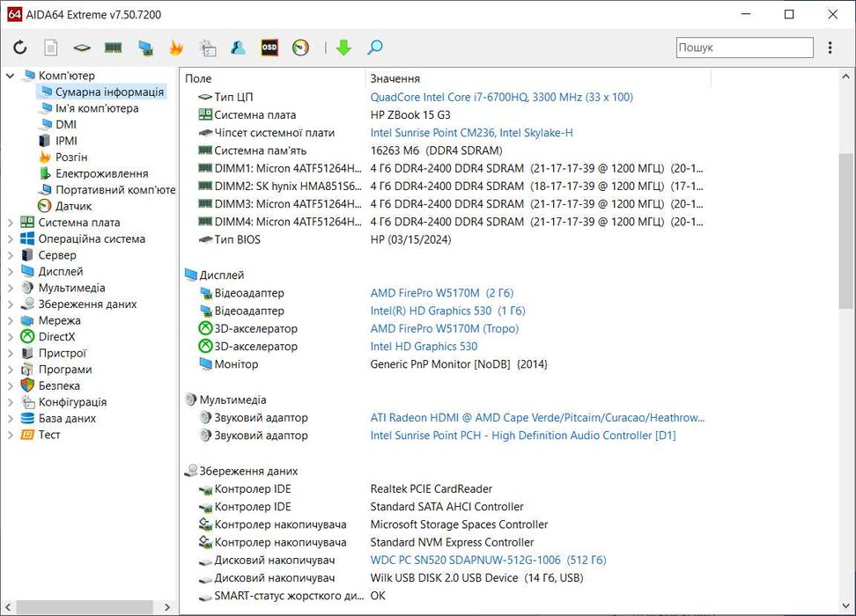Select the Realtek PCIE CardReader value
The image size is (856, 616).
pyautogui.click(x=431, y=489)
